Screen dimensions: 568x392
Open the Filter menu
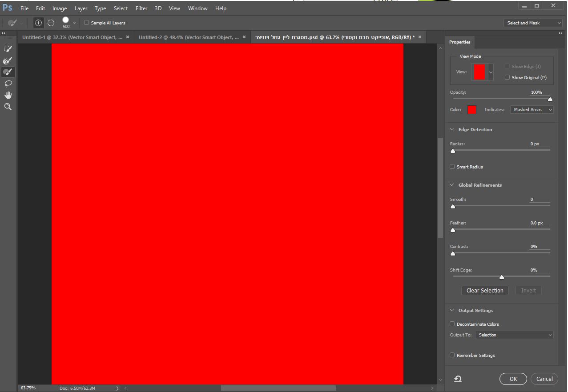141,8
